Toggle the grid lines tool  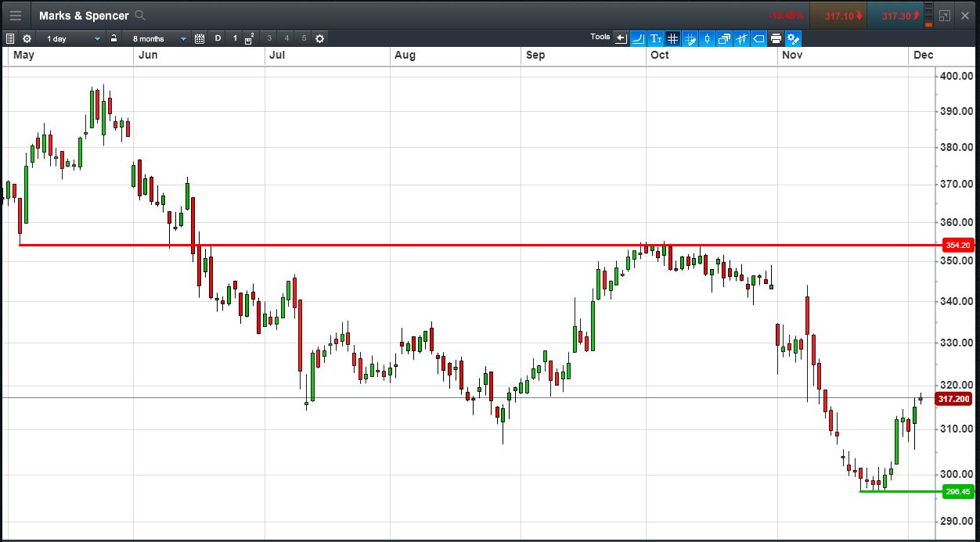[x=672, y=38]
